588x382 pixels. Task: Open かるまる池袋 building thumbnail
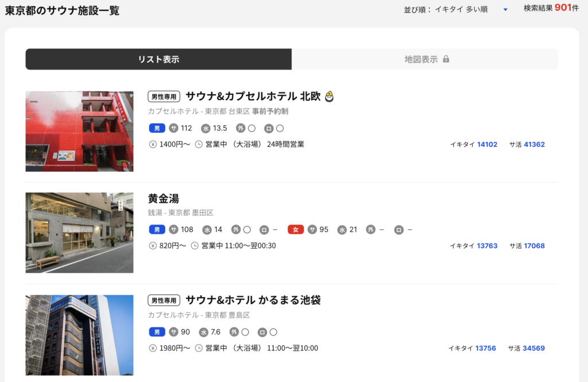(x=79, y=335)
